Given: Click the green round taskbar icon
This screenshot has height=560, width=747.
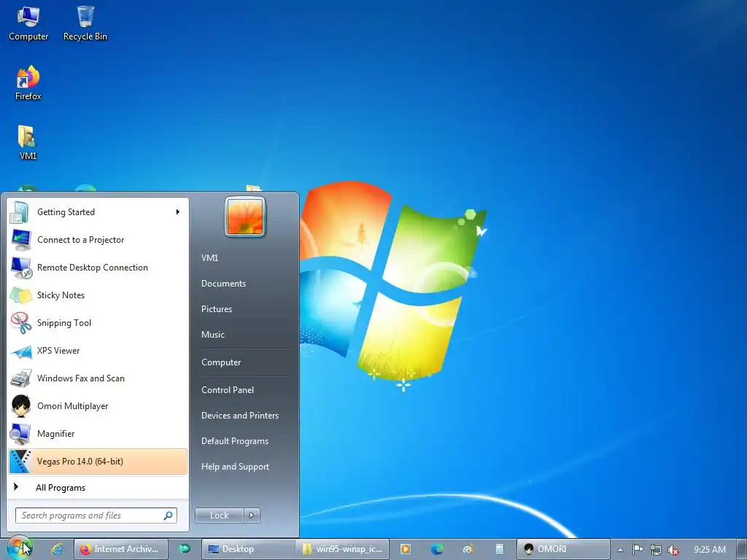Looking at the screenshot, I should tap(185, 549).
